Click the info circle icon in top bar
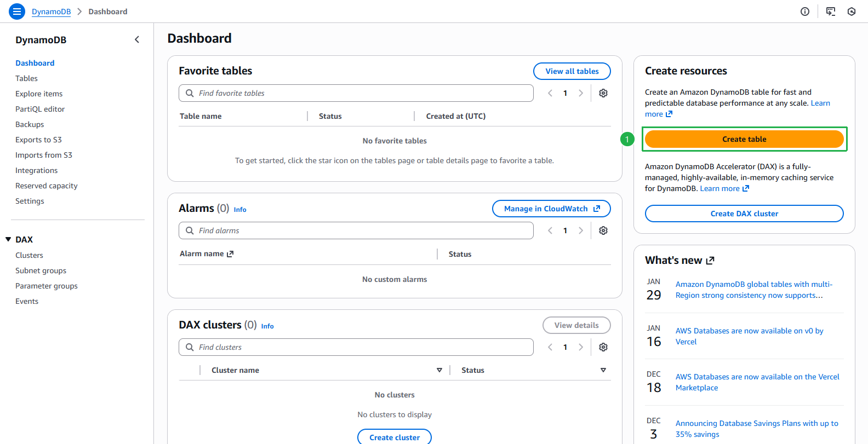Viewport: 868px width, 444px height. (805, 11)
